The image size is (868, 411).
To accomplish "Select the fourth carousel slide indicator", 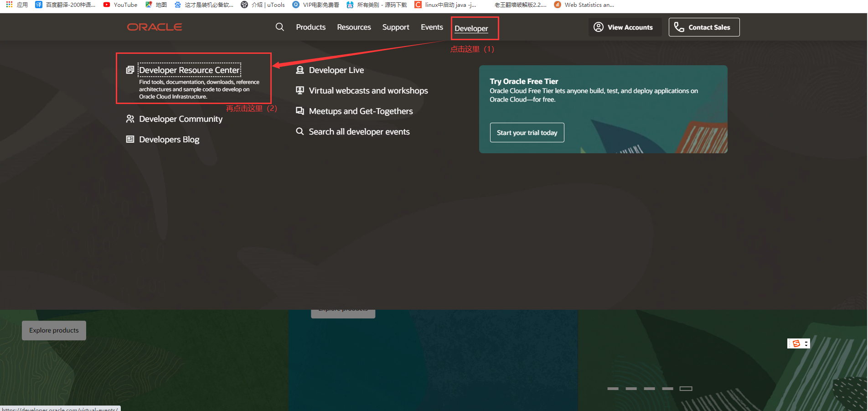I will point(667,389).
